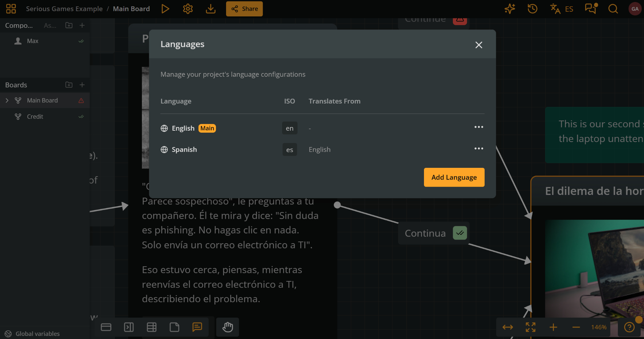Viewport: 644px width, 339px height.
Task: Toggle translation status checkmark for Credit board
Action: (x=81, y=117)
